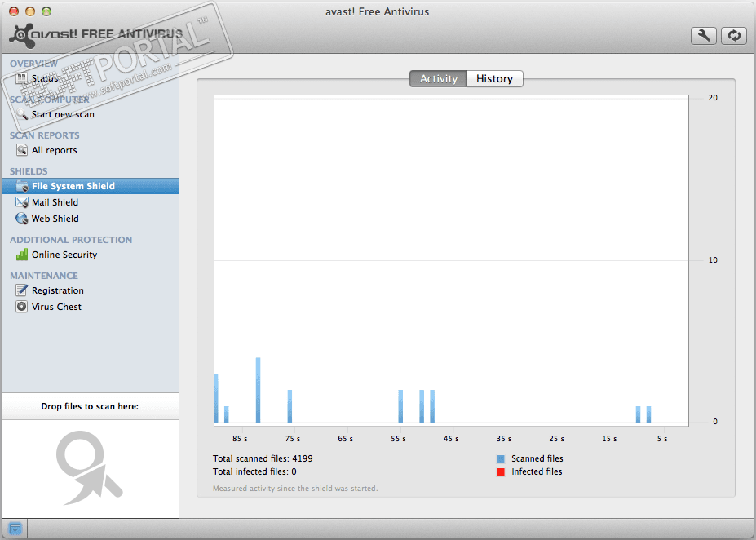Click the Mail Shield envelope icon
Viewport: 756px width, 540px height.
pyautogui.click(x=22, y=202)
